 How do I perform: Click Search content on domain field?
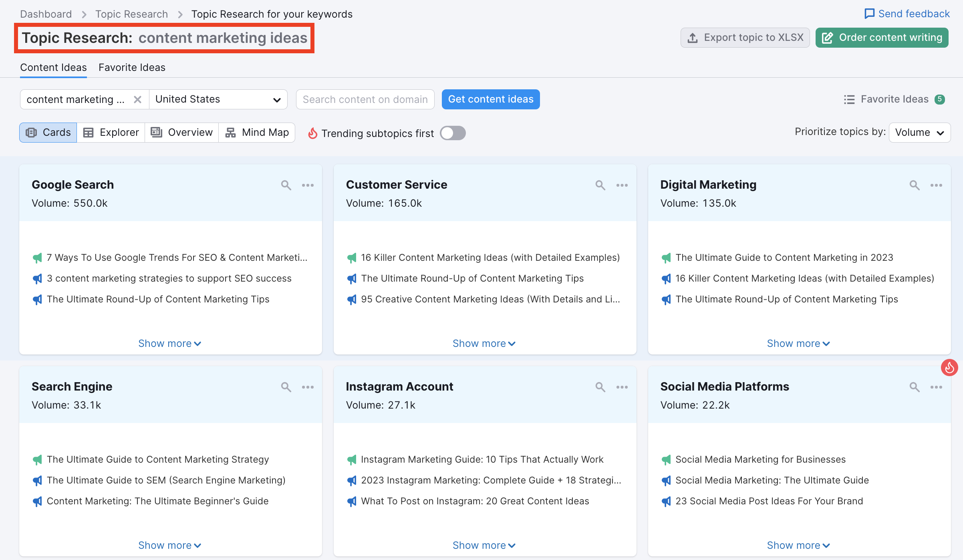coord(365,99)
